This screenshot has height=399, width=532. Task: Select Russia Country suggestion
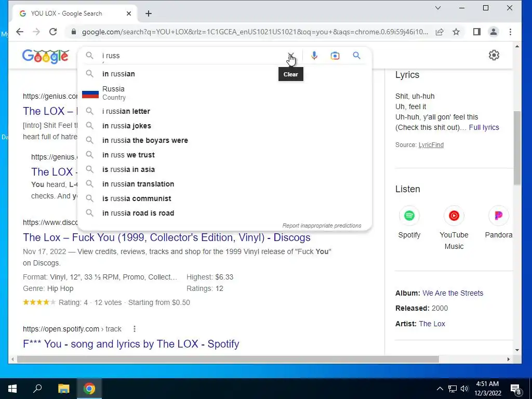(224, 93)
